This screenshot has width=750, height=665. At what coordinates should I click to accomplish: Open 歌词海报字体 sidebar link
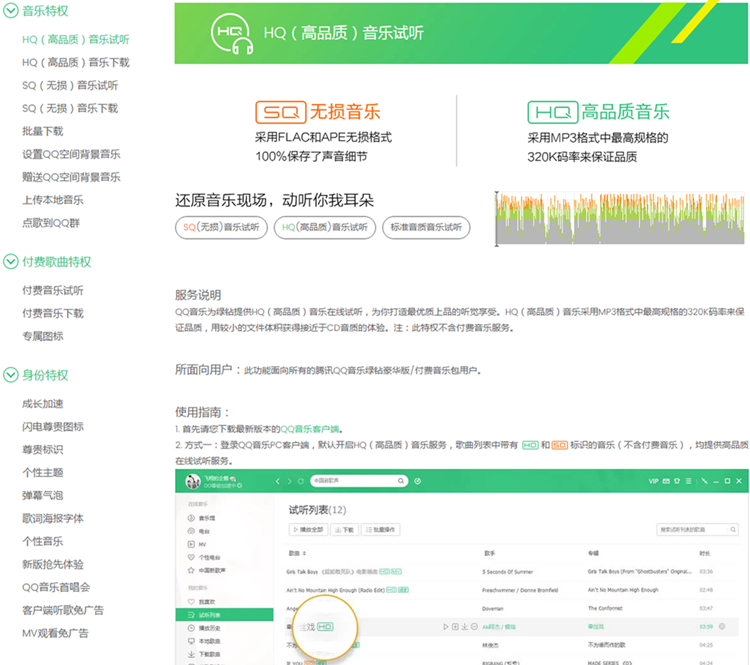click(x=53, y=519)
